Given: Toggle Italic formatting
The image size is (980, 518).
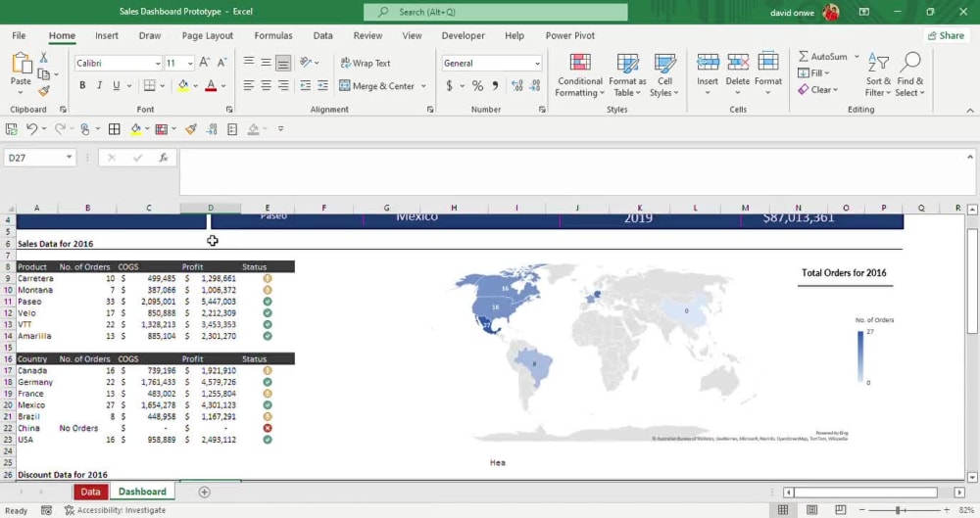Looking at the screenshot, I should (x=99, y=85).
